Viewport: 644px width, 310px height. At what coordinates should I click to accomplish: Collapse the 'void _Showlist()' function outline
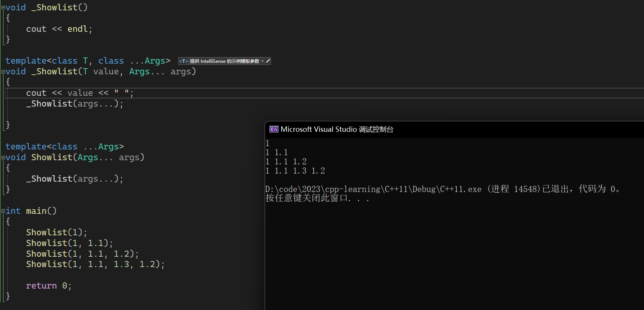pos(3,8)
